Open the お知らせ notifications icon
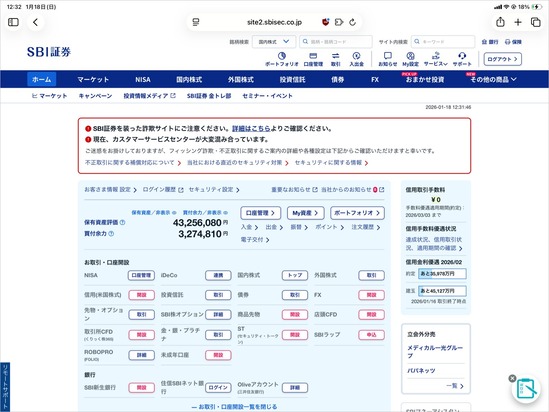 coord(388,59)
